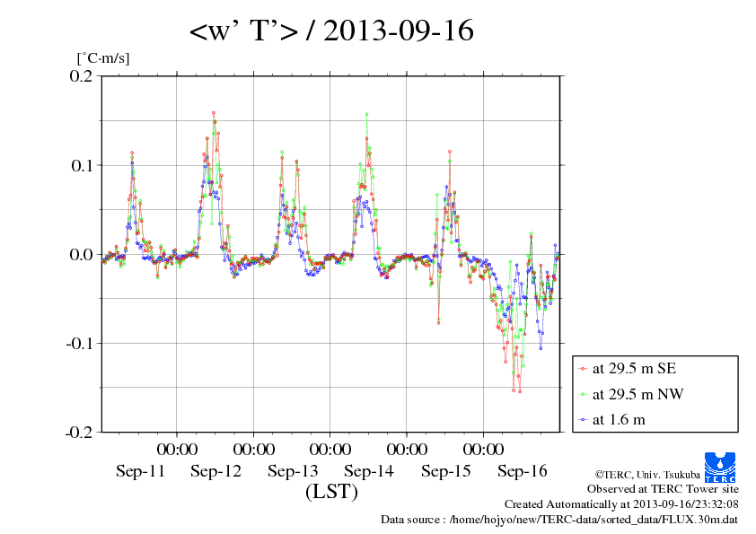Click the x-axis date label "Sep-14"
This screenshot has width=756, height=534.
[369, 471]
